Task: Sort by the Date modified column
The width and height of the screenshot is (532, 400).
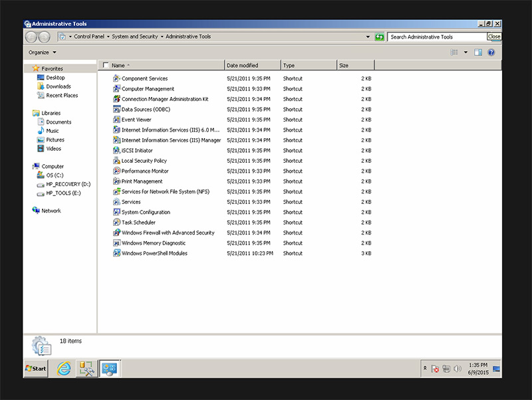Action: pos(253,65)
